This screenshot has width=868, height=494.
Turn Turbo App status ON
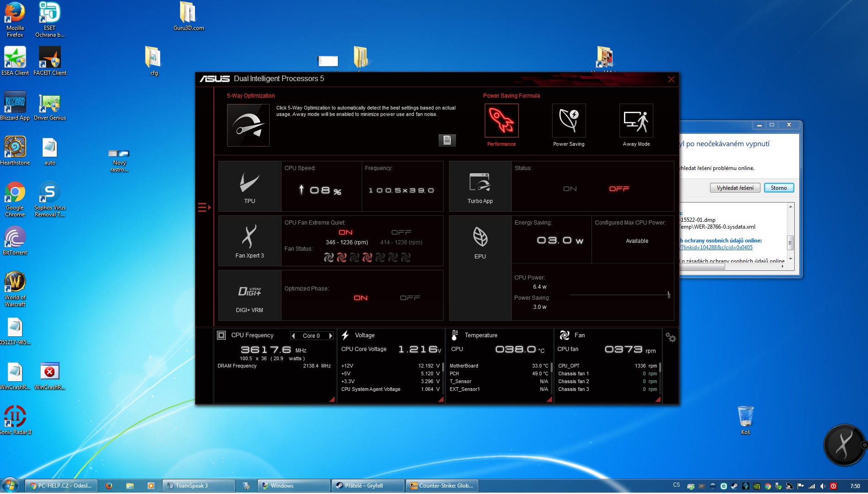point(570,189)
